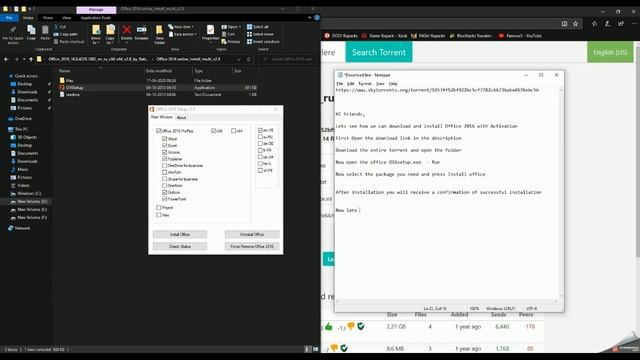Enable OneDrive for business checkbox
The width and height of the screenshot is (640, 360).
coord(164,166)
